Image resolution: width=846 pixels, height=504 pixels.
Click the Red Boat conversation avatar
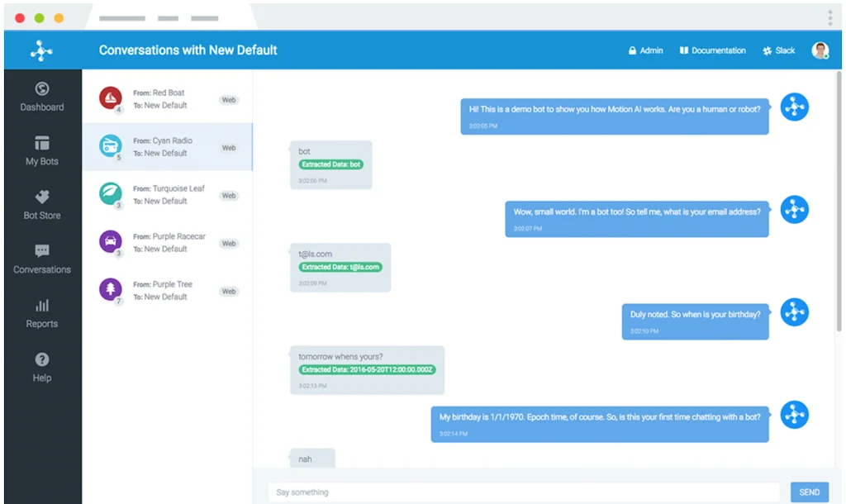pos(108,97)
